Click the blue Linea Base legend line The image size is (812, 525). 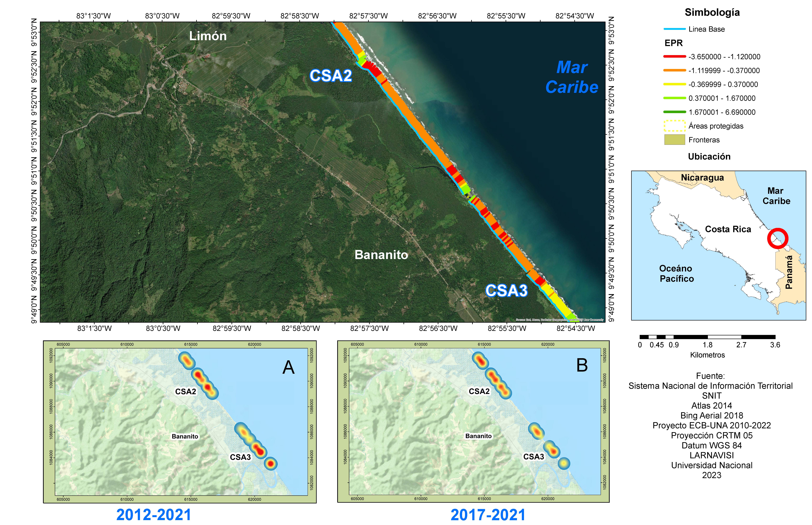click(x=675, y=29)
